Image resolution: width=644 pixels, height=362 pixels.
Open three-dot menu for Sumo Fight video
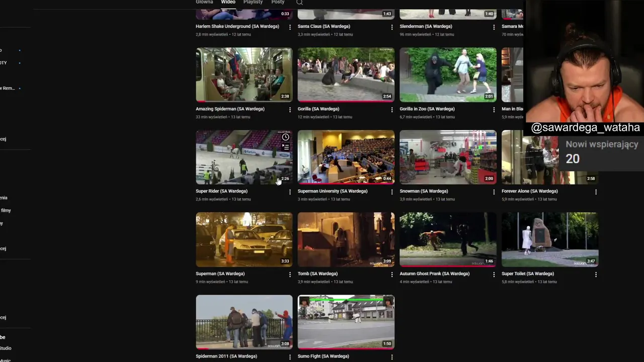coord(392,357)
